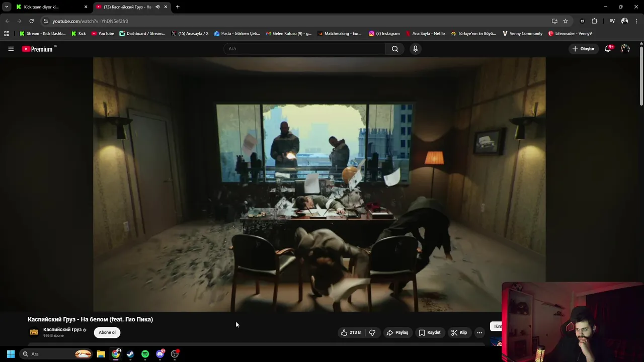The width and height of the screenshot is (644, 362).
Task: Open Chrome profile avatar in toolbar
Action: point(624,21)
